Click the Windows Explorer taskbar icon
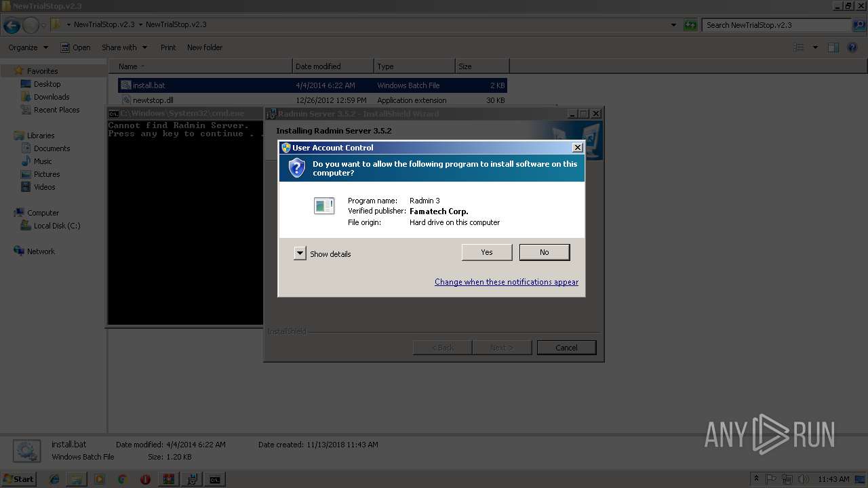 click(77, 479)
